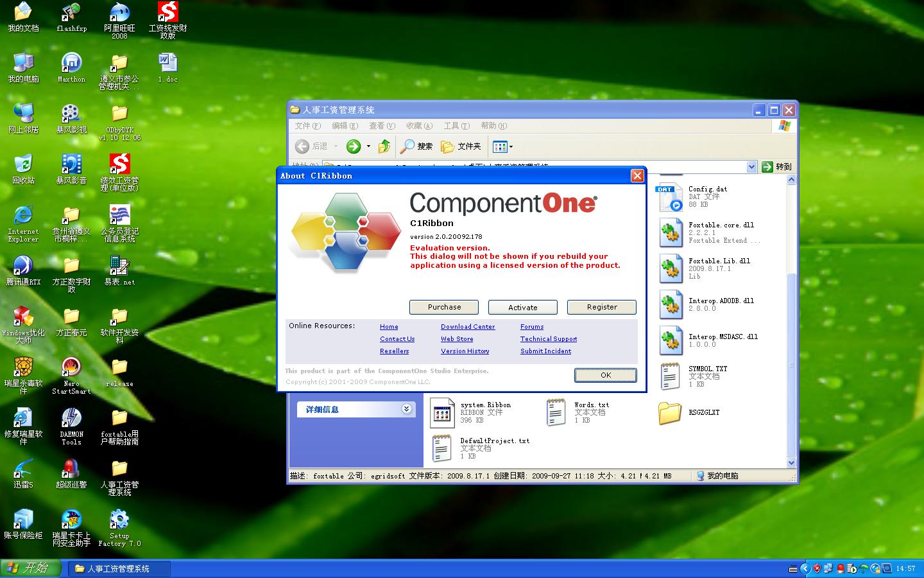Open the 收藏(A) menu
This screenshot has width=924, height=578.
419,126
